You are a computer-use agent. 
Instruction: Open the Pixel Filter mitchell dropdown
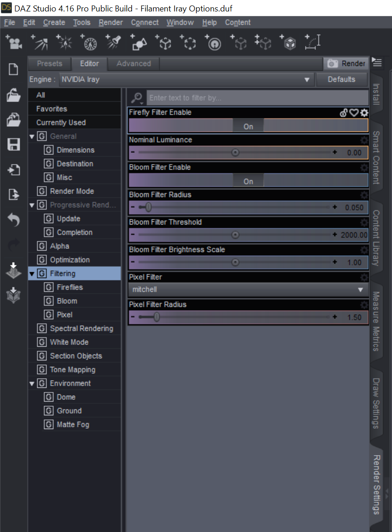[x=248, y=290]
